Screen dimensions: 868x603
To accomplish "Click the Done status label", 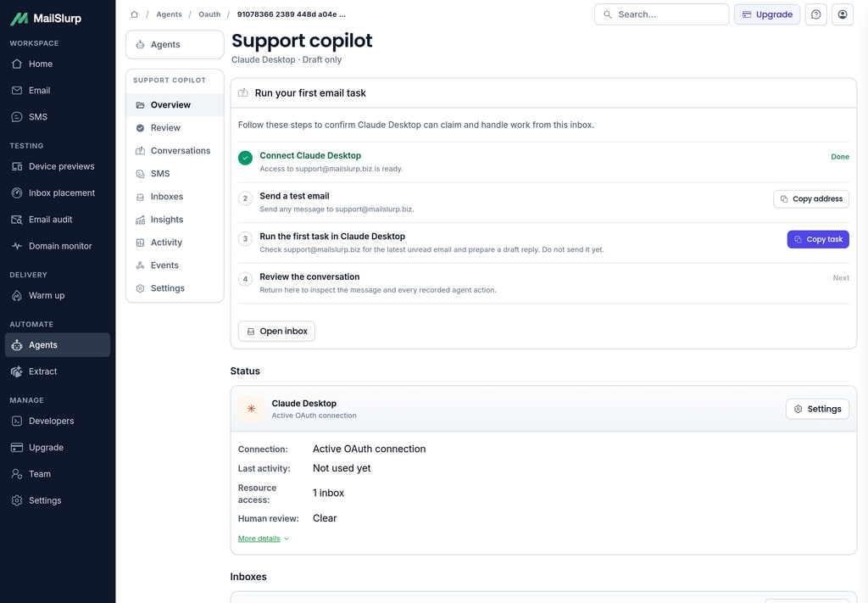I will point(840,157).
